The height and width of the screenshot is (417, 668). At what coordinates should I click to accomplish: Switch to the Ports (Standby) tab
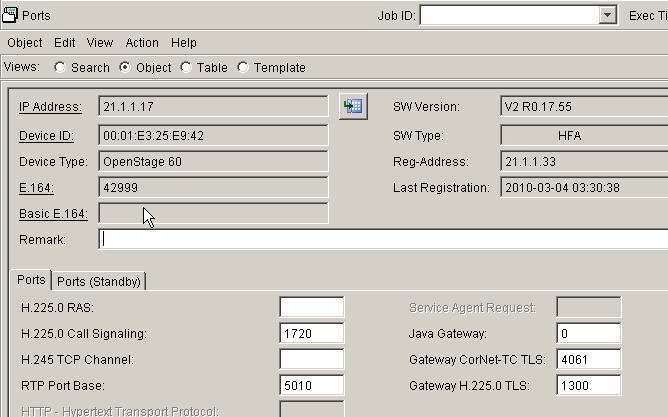pyautogui.click(x=99, y=282)
